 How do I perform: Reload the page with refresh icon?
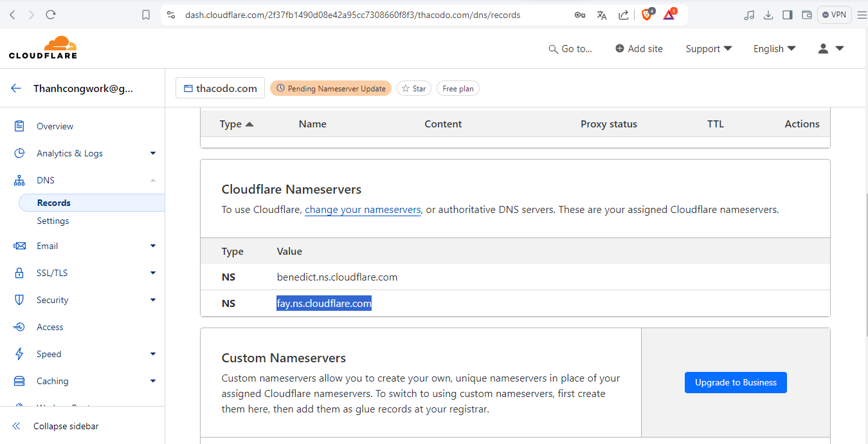[x=51, y=15]
